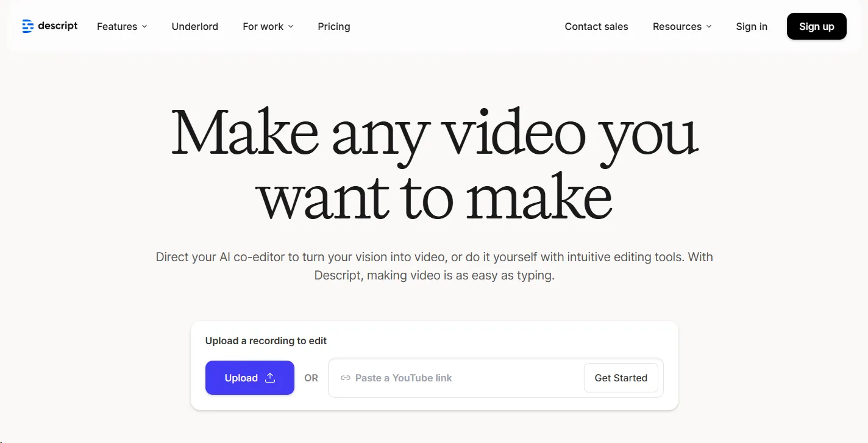Open the Features menu
This screenshot has height=443, width=868.
(117, 26)
